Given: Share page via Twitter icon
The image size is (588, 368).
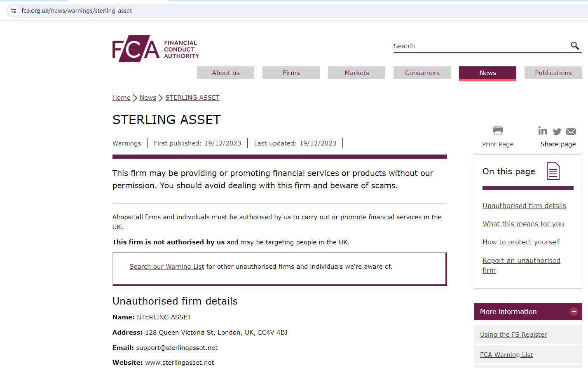Looking at the screenshot, I should point(557,131).
